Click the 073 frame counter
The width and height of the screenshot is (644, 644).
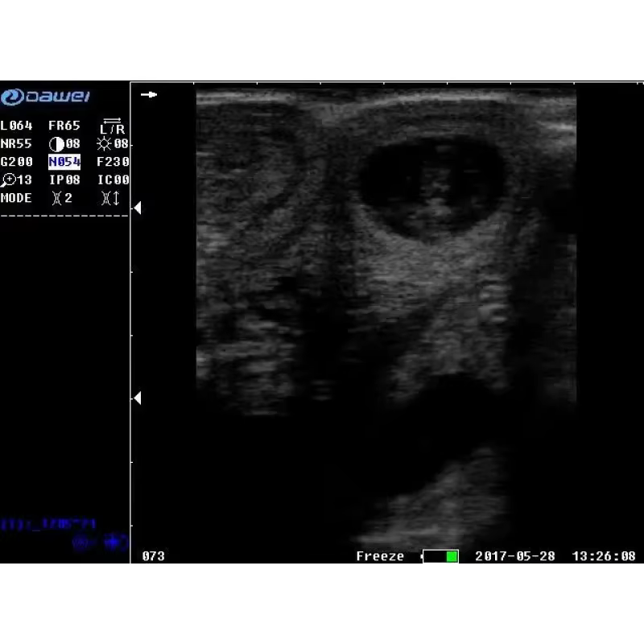[x=153, y=556]
